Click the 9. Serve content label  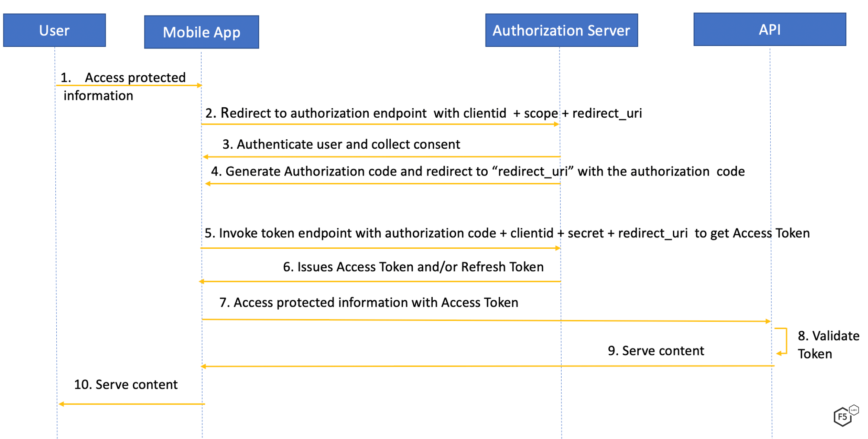pos(656,351)
